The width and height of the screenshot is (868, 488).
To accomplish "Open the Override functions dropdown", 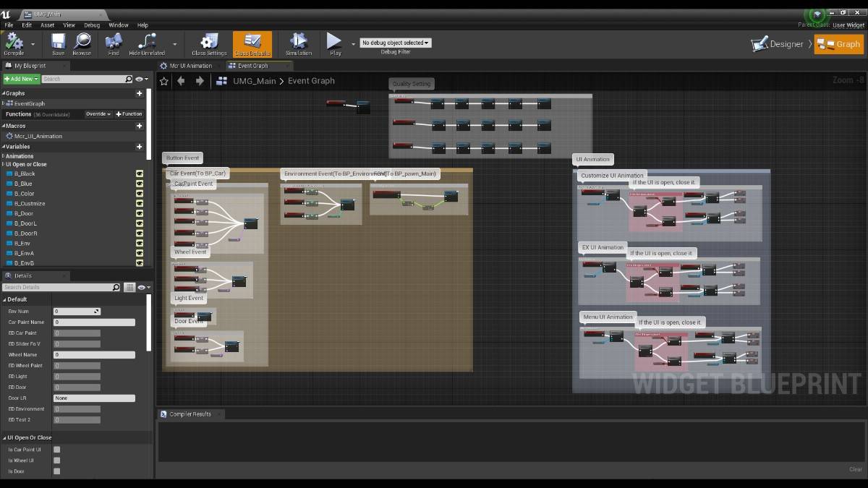I will point(98,114).
